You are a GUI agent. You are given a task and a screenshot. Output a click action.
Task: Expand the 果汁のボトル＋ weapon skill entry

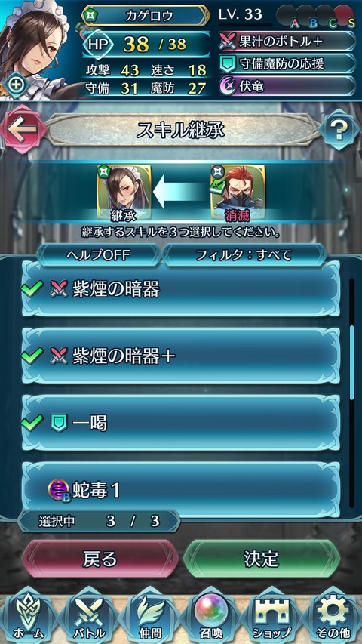coord(287,42)
